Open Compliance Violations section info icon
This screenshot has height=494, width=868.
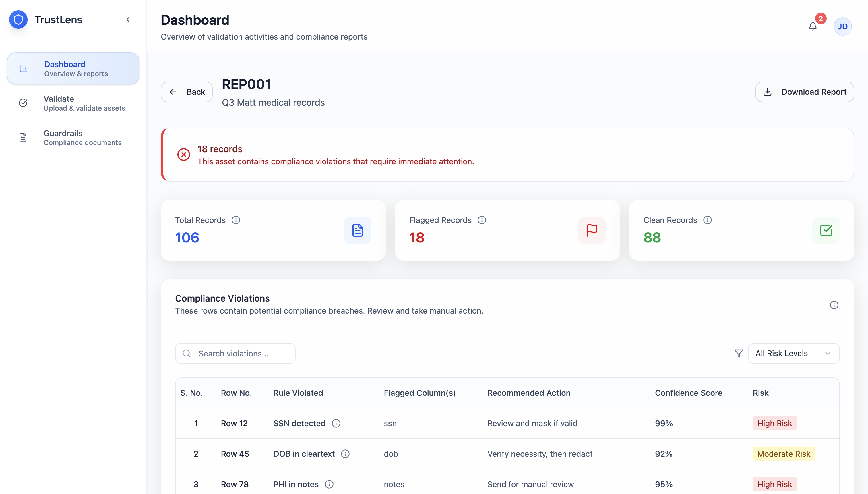(x=834, y=305)
